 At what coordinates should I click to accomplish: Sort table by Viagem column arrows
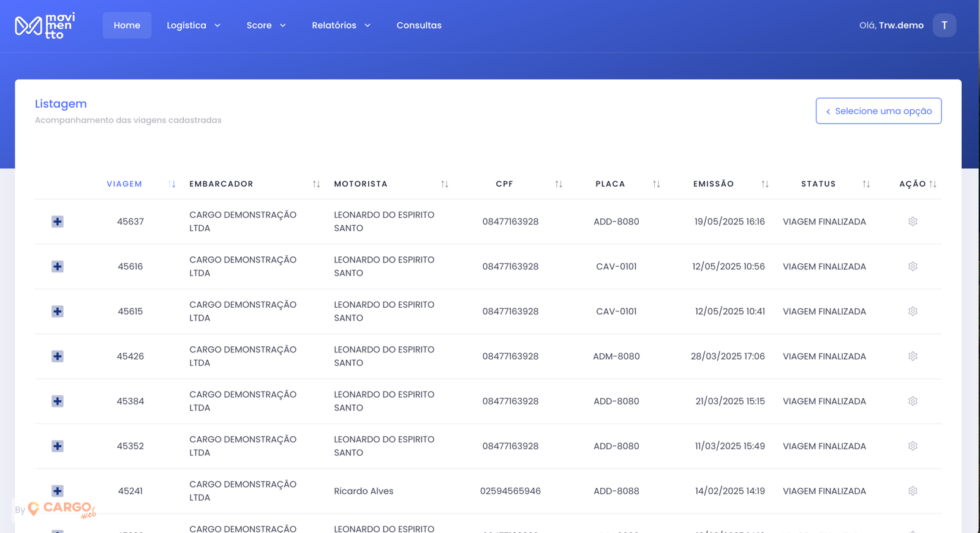click(x=172, y=184)
